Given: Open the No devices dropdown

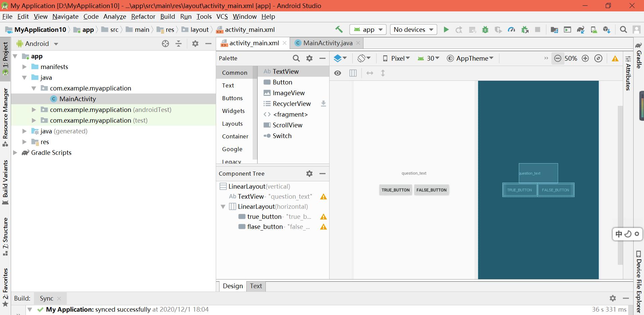Looking at the screenshot, I should (x=413, y=29).
